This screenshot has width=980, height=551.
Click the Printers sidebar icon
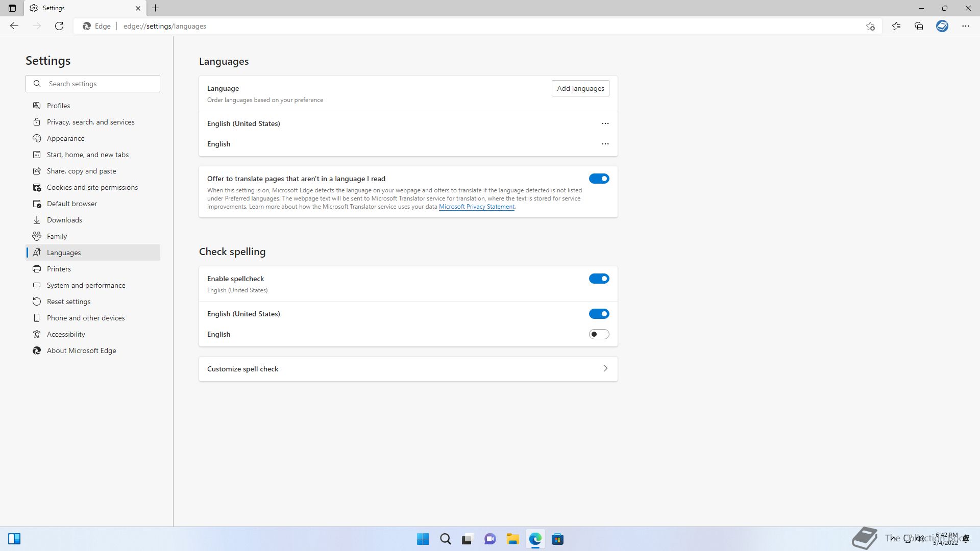(37, 269)
